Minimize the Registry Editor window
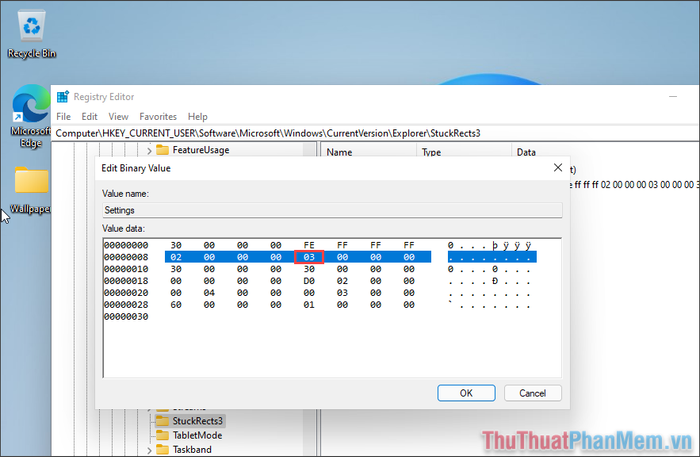The width and height of the screenshot is (700, 457). pos(673,96)
